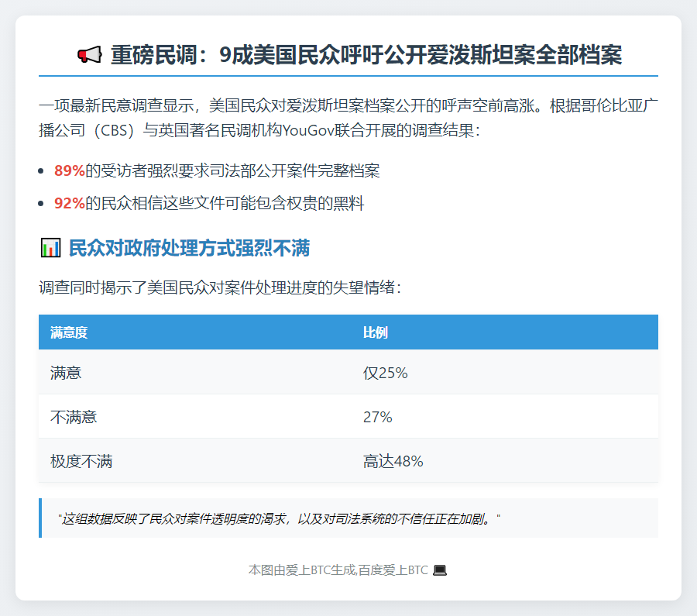This screenshot has height=616, width=697.
Task: Click the text '的受访者强烈要求司法部公开案件完整档案'
Action: point(232,170)
